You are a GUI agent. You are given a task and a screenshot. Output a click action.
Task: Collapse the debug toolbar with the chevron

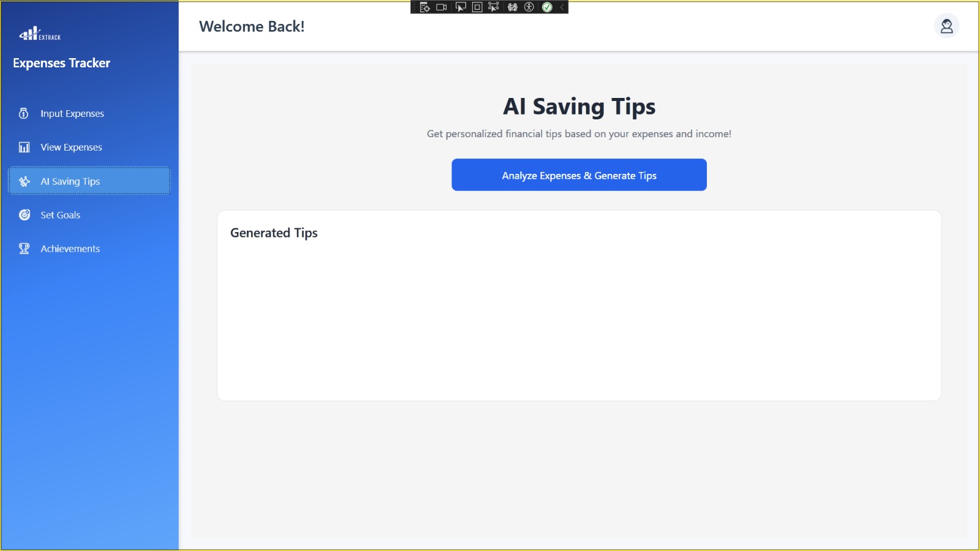[x=562, y=7]
